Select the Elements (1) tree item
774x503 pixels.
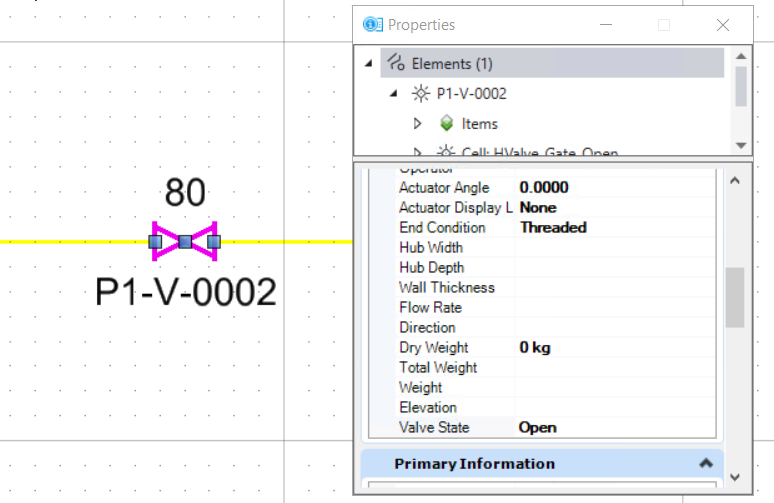[x=452, y=63]
